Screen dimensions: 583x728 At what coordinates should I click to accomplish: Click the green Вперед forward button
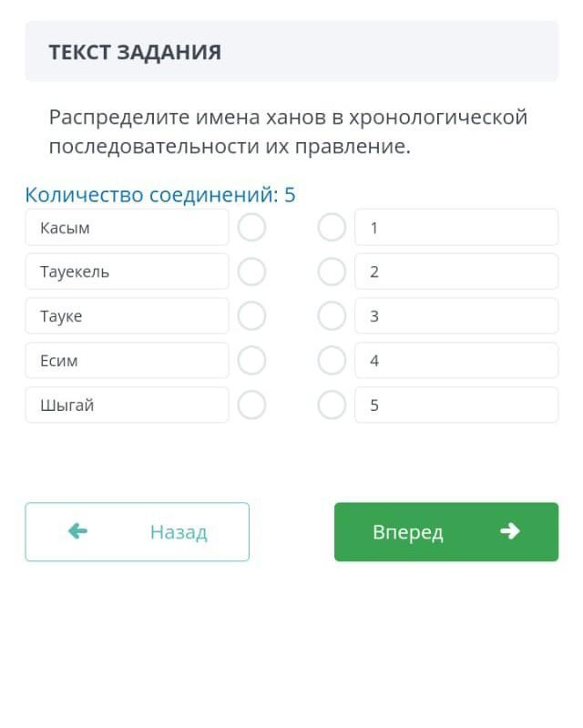(446, 531)
